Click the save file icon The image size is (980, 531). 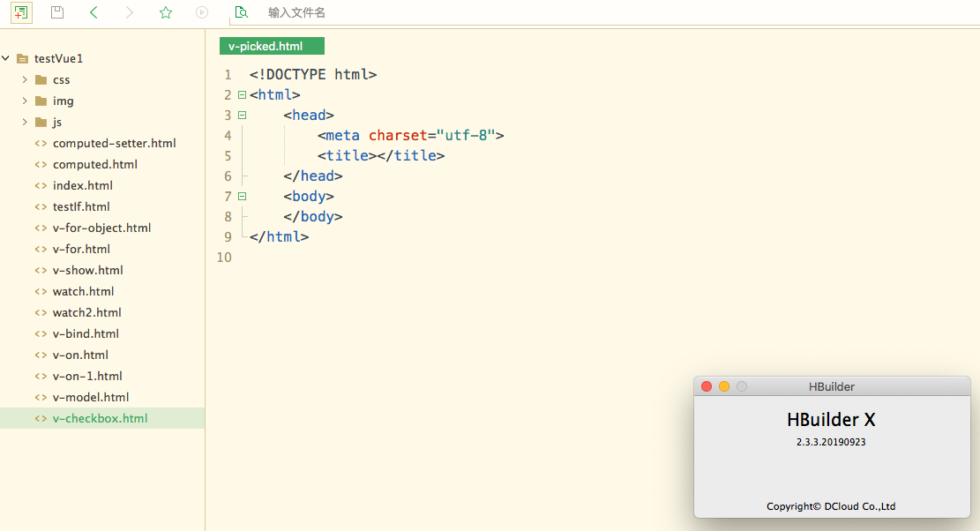tap(57, 12)
